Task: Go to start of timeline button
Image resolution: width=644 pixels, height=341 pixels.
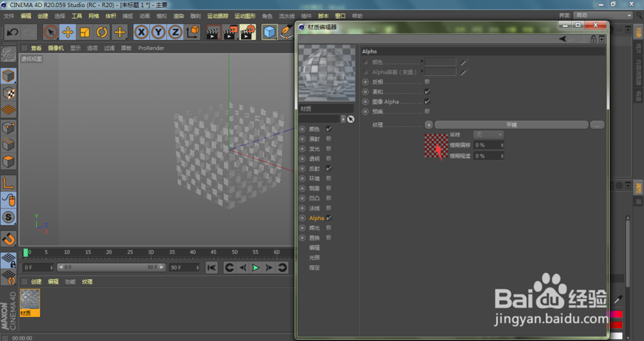Action: pos(211,268)
